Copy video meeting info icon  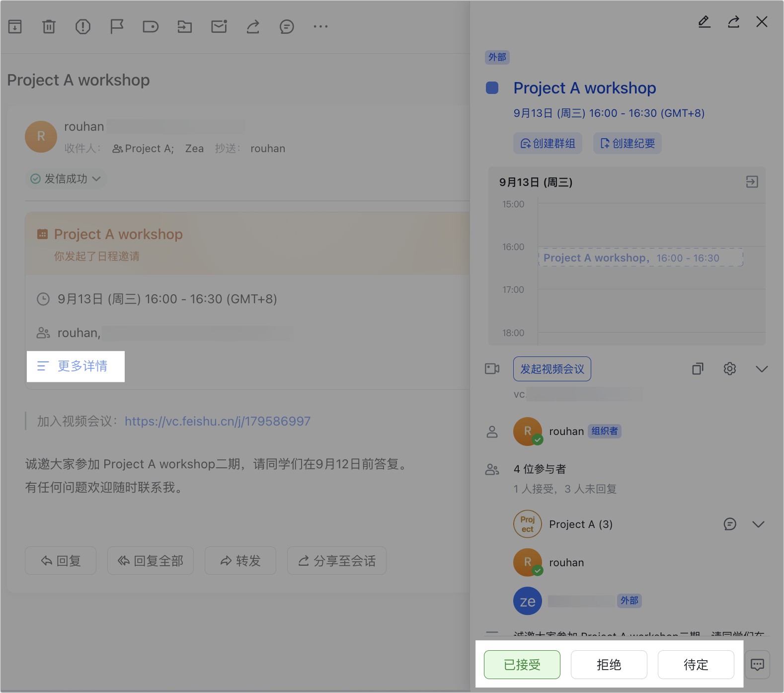[698, 369]
